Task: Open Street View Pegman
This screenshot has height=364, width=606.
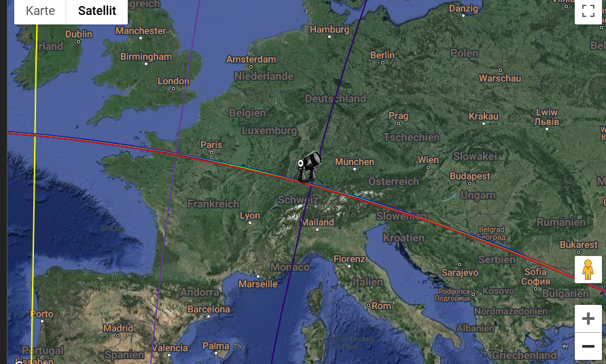Action: point(588,270)
